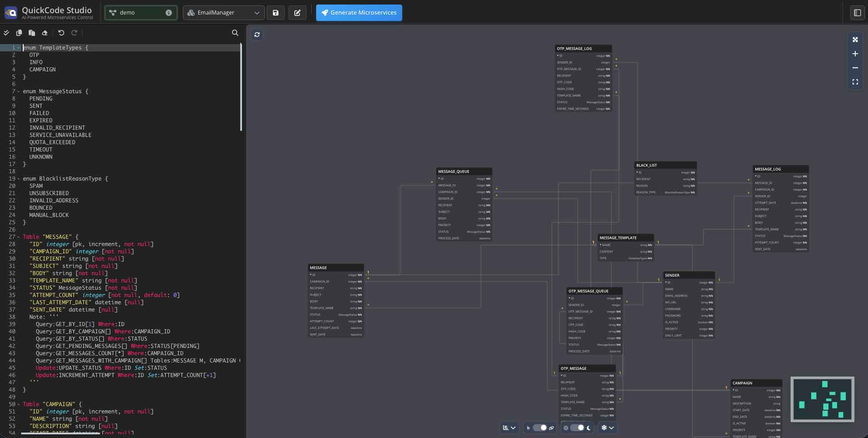
Task: Open the diagram layout dropdown
Action: click(x=509, y=428)
